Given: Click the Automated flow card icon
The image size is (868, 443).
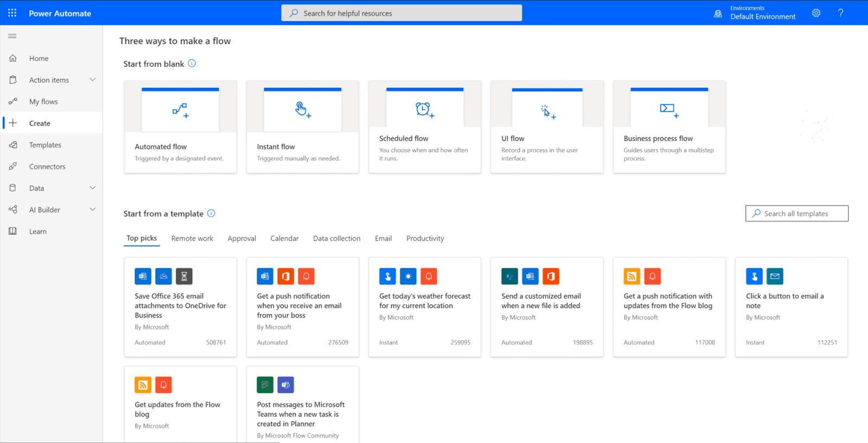Looking at the screenshot, I should [181, 110].
